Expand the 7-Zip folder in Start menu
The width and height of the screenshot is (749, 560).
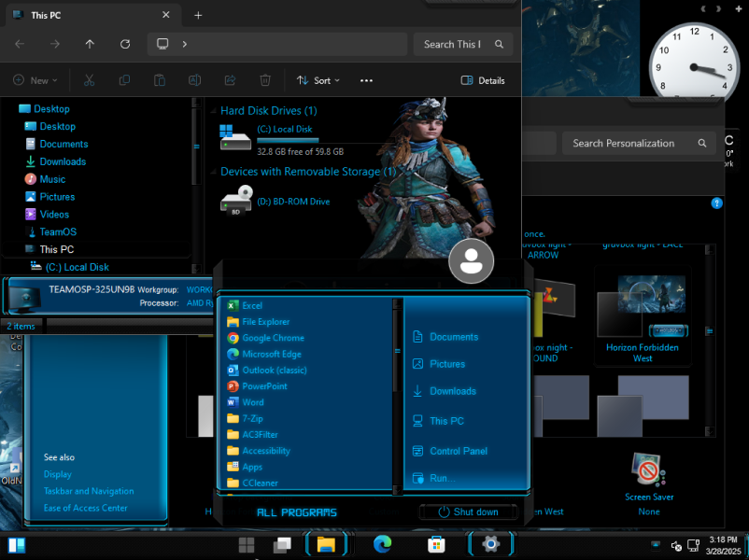(x=246, y=419)
